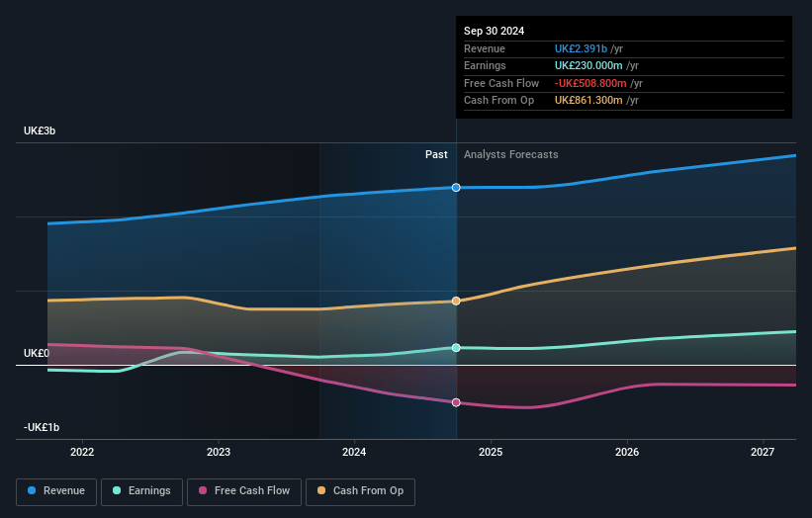Click the 2024 x-axis label
812x518 pixels.
coord(354,453)
